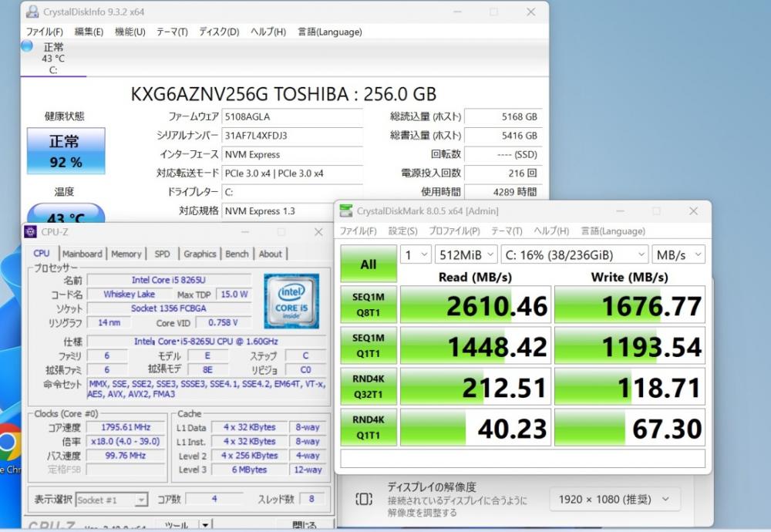
Task: Open ディスク(D) menu in CrystalDiskInfo
Action: 219,32
